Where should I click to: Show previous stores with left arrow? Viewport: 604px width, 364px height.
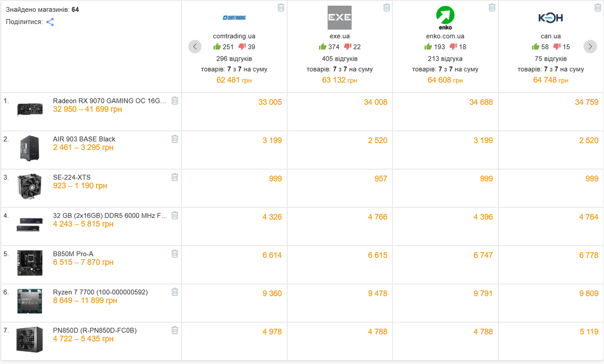[x=195, y=47]
